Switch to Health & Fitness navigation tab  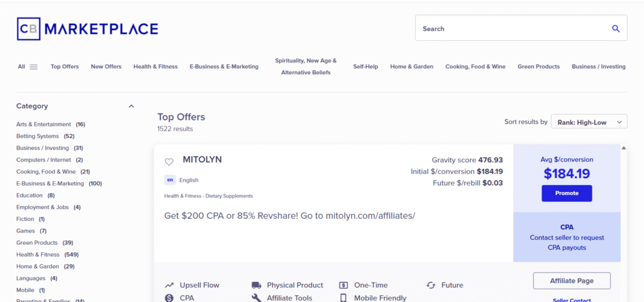pos(155,67)
